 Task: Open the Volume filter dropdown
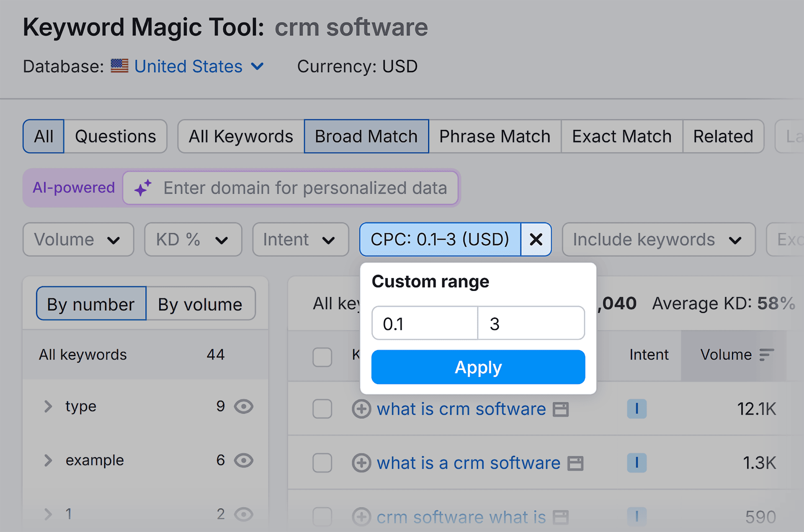(78, 239)
